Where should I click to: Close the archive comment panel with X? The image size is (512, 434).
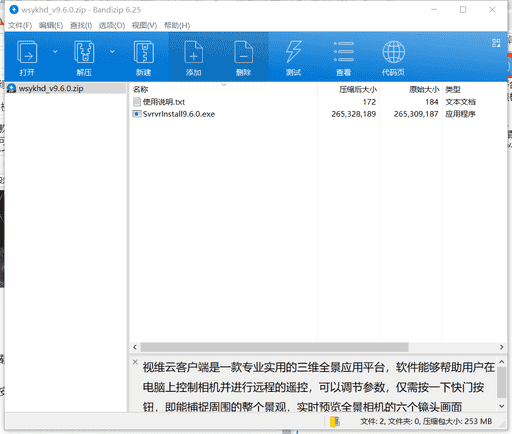click(x=135, y=362)
